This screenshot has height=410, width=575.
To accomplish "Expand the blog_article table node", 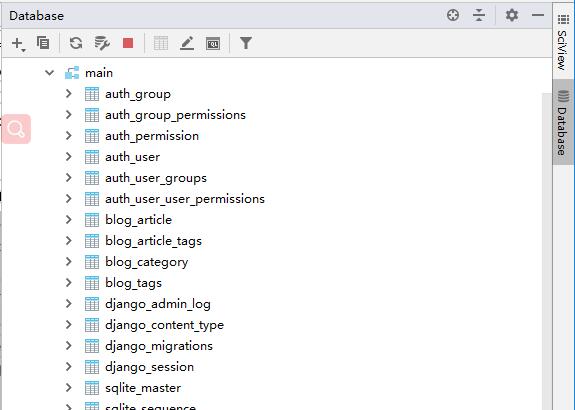I will pos(69,220).
